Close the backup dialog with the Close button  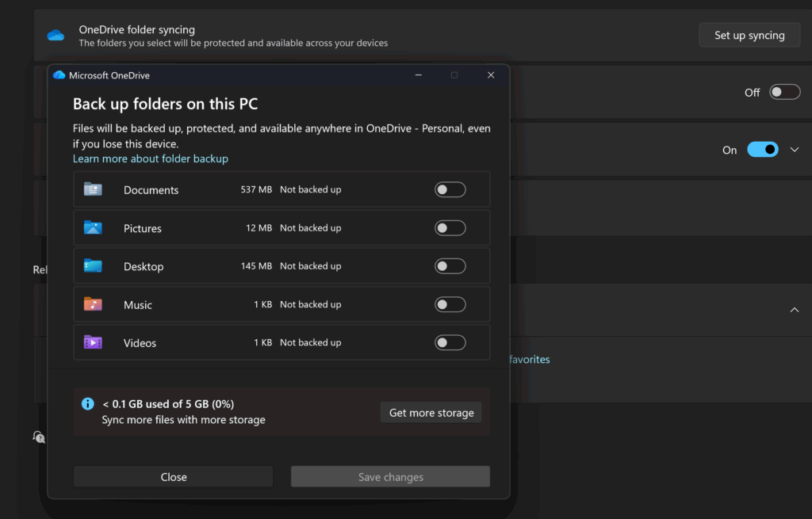click(x=173, y=476)
